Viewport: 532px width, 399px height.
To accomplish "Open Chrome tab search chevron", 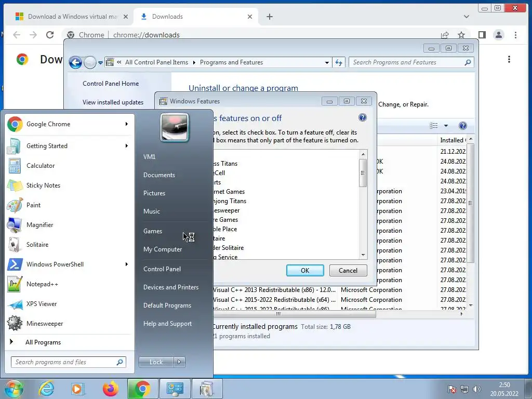I will tap(467, 17).
